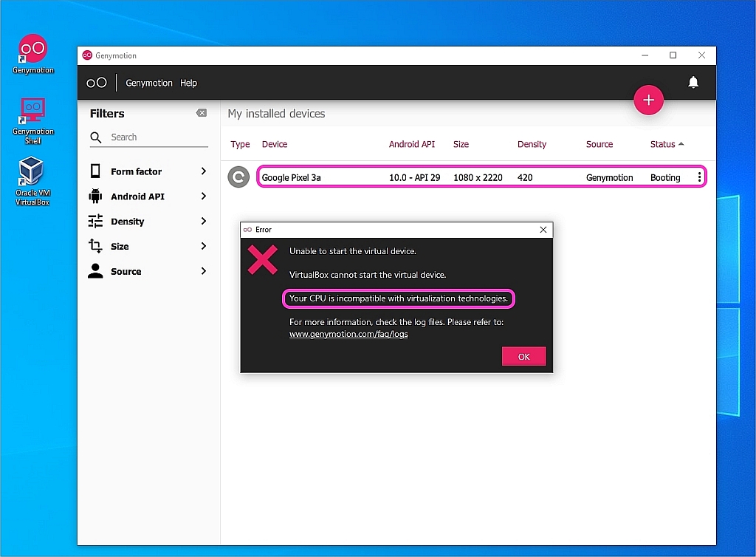Viewport: 756px width, 557px height.
Task: Expand the Density filter
Action: click(204, 221)
